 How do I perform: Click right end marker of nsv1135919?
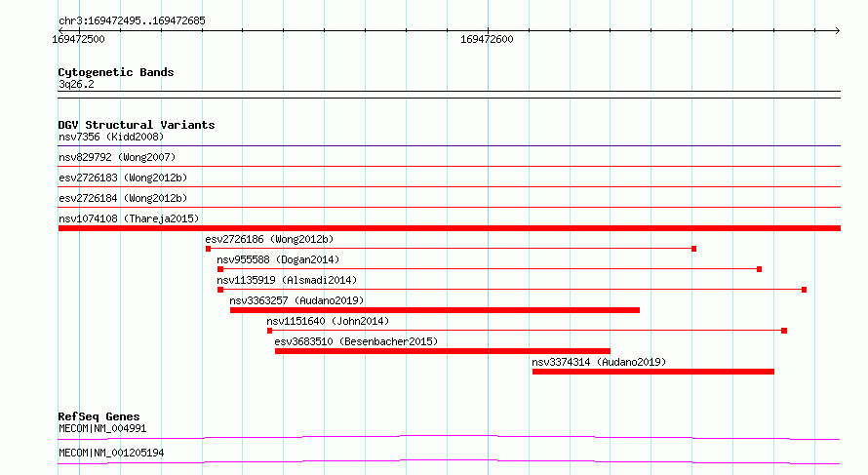tap(804, 290)
